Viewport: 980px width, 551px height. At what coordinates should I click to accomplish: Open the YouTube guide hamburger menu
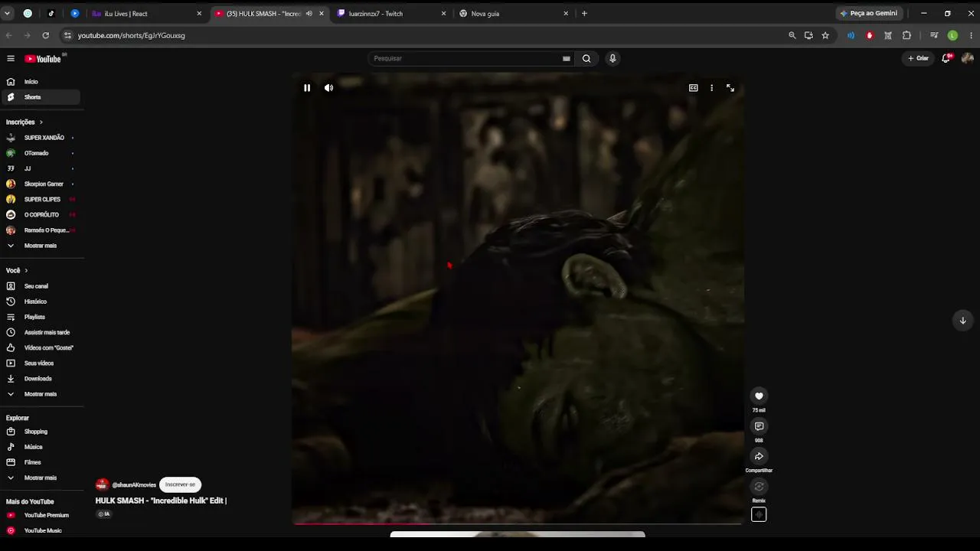(11, 58)
